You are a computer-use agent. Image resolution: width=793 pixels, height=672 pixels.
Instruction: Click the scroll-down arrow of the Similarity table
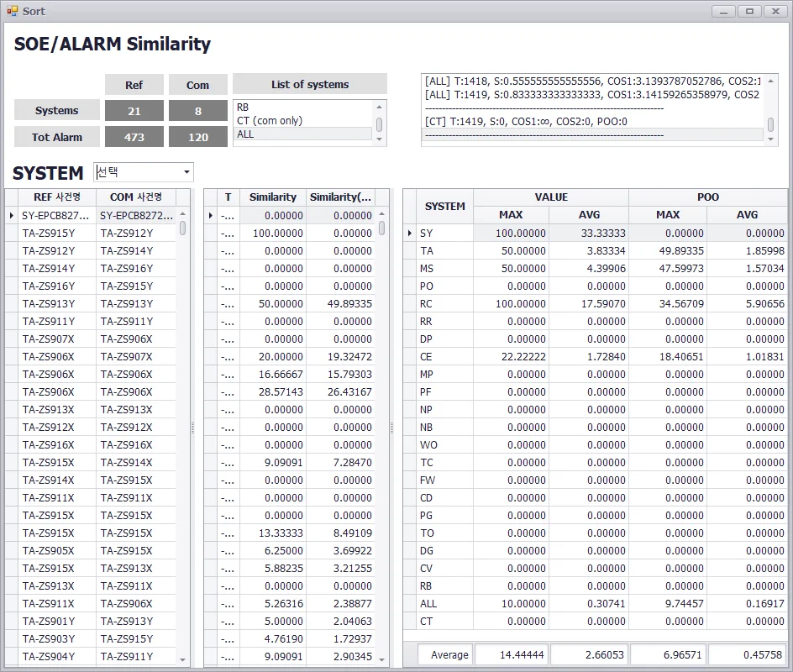(382, 660)
